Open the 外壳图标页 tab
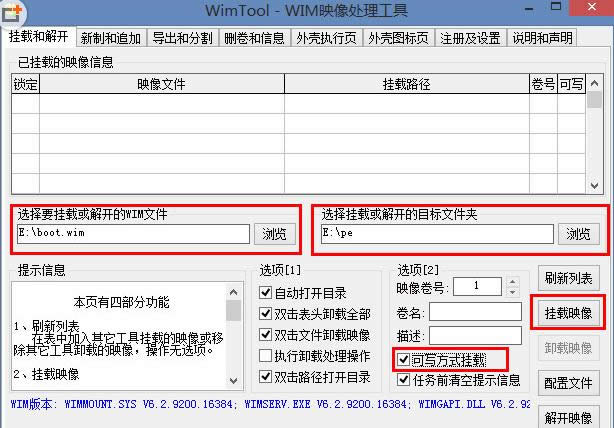The width and height of the screenshot is (614, 428). point(399,38)
